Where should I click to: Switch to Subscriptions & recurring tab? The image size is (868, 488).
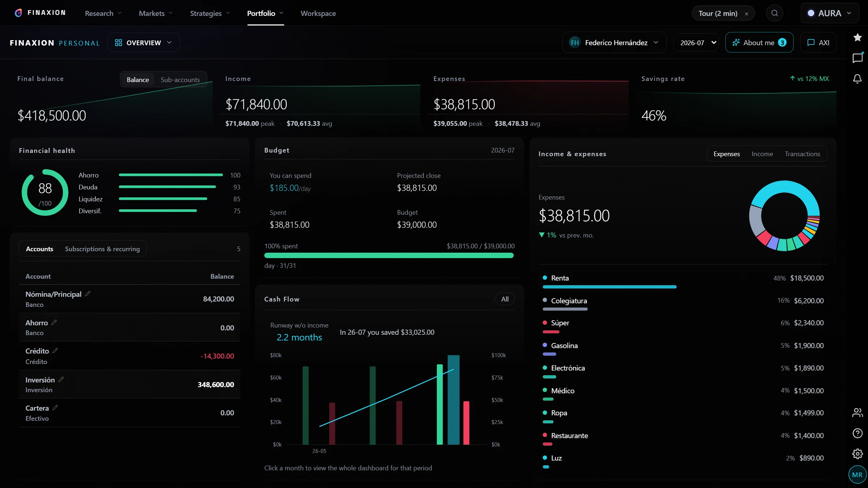(102, 249)
